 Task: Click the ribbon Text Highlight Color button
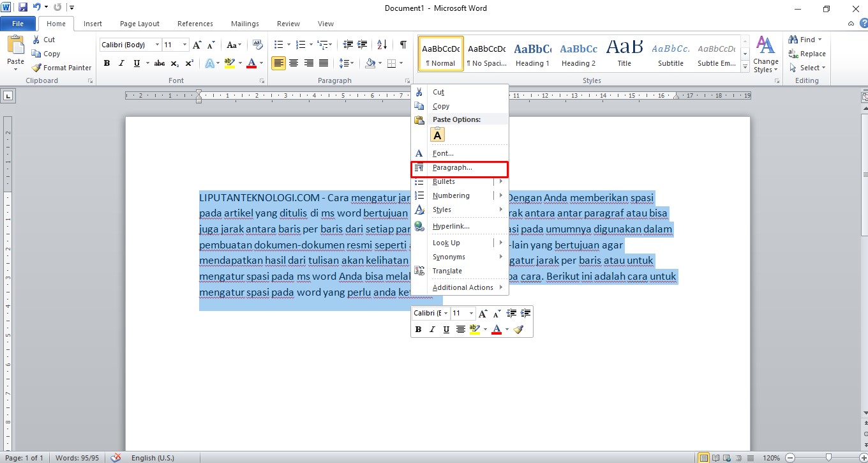230,63
